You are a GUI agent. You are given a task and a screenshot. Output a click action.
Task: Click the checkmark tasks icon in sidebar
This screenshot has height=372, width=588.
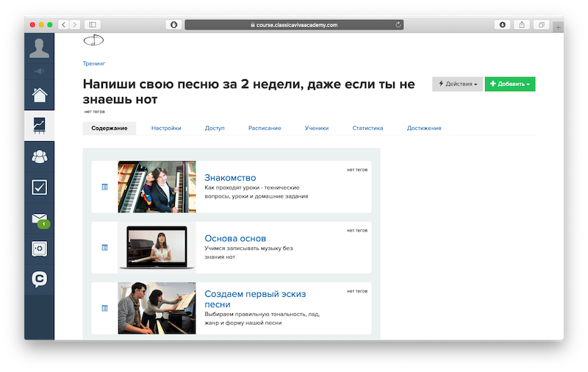[x=40, y=187]
